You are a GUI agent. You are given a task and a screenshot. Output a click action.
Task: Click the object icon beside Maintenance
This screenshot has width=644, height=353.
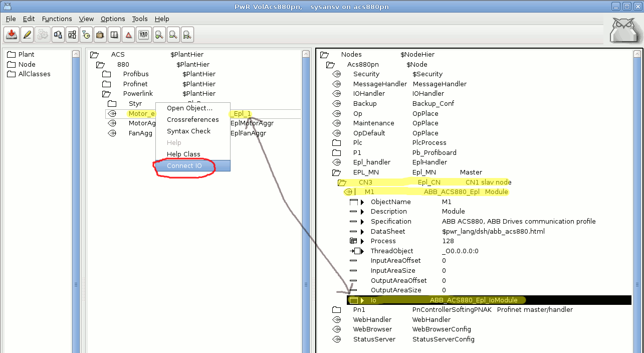(337, 123)
